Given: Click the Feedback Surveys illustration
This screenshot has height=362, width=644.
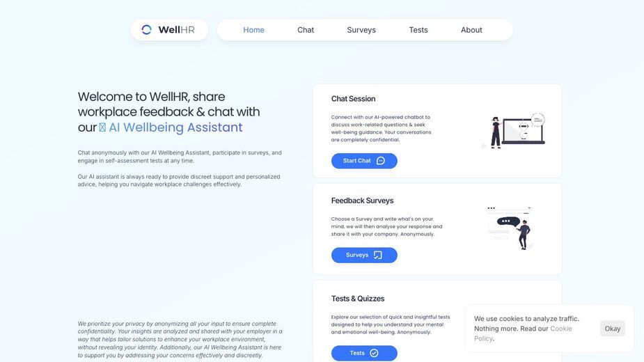Looking at the screenshot, I should click(x=510, y=228).
